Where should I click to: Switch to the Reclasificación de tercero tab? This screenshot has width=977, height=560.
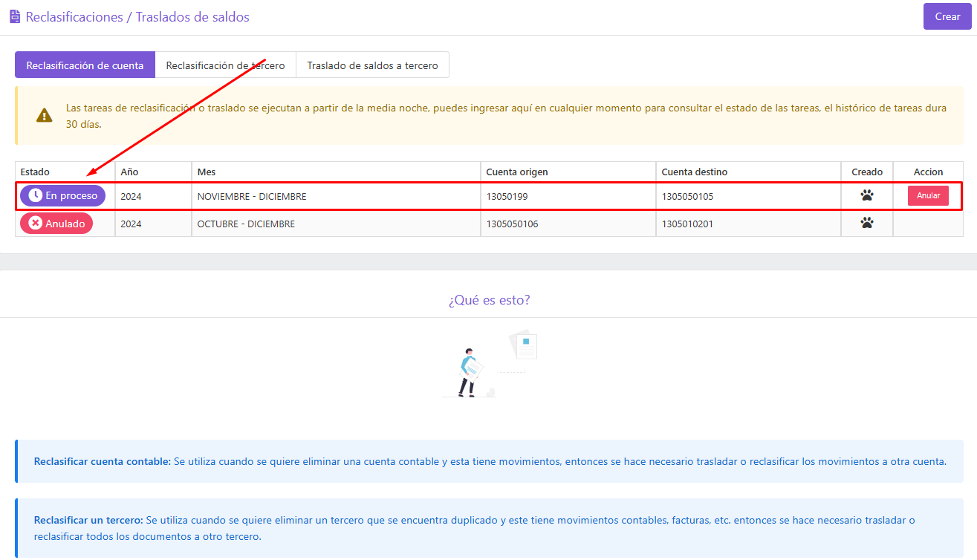coord(225,65)
